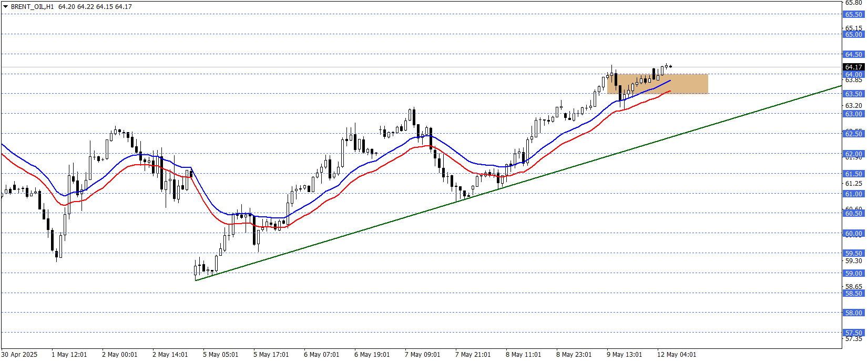Click the 61.00 price level label

[x=854, y=194]
